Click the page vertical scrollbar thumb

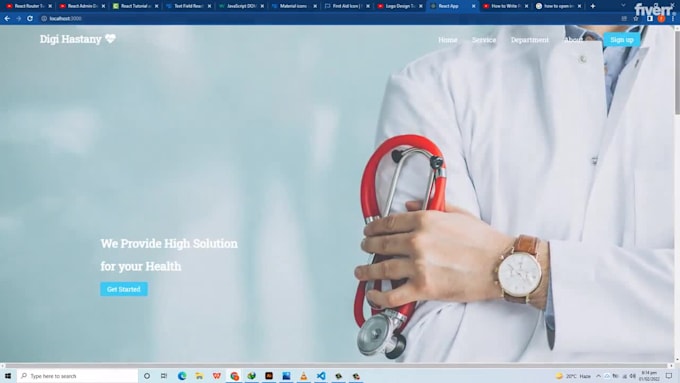tap(677, 72)
